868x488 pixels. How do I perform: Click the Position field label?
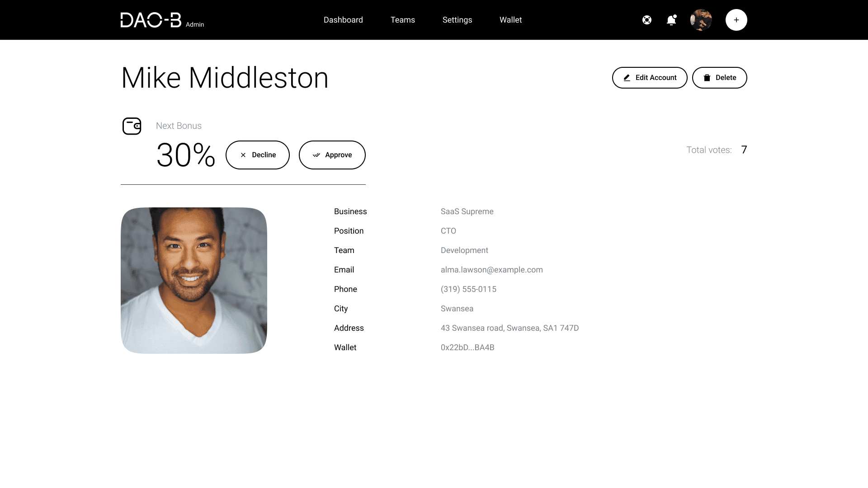(349, 231)
